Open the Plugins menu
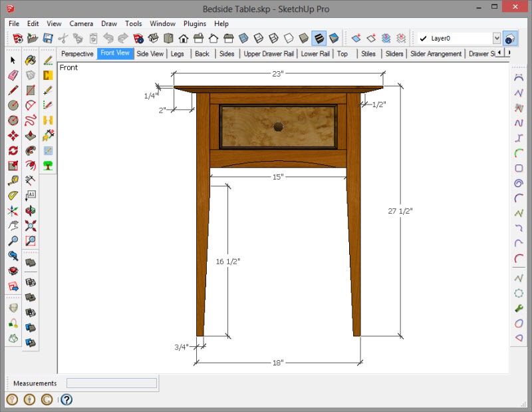Image resolution: width=532 pixels, height=412 pixels. point(195,23)
